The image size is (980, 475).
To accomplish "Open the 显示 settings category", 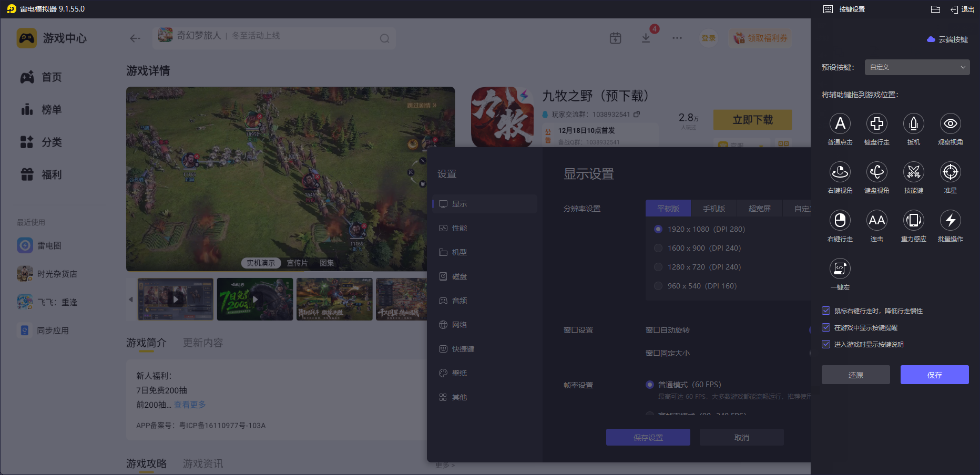I will (485, 204).
